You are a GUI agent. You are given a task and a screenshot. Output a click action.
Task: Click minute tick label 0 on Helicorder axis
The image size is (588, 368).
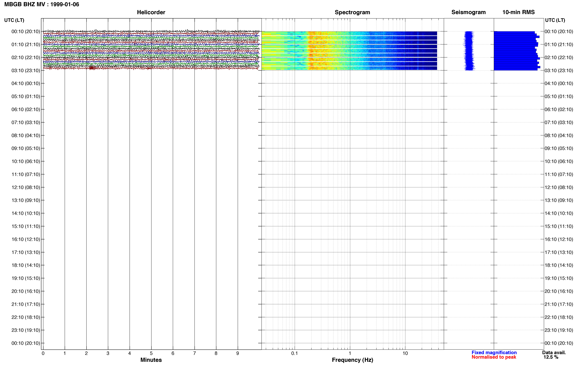(43, 353)
